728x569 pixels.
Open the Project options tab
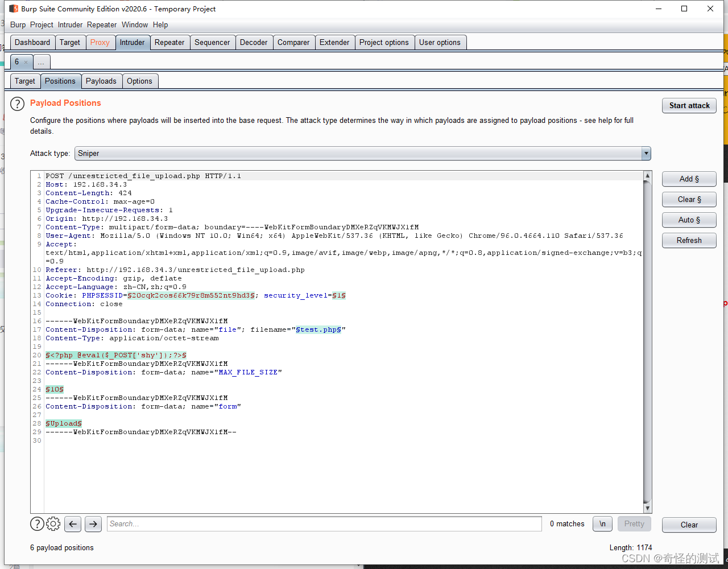[384, 42]
